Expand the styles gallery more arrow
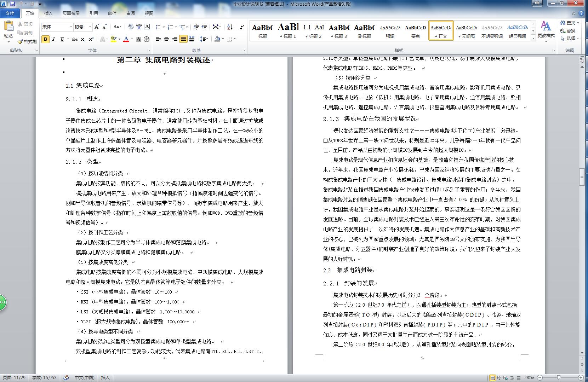This screenshot has height=382, width=588. click(x=533, y=38)
